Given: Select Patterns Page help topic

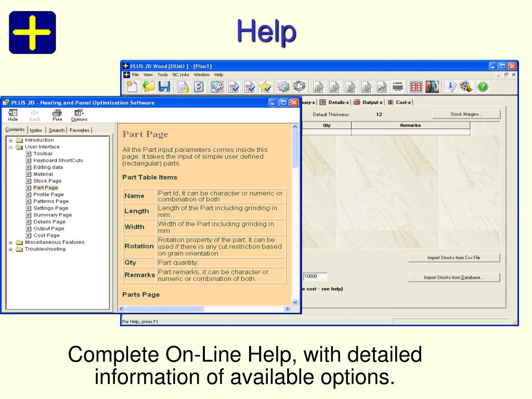Looking at the screenshot, I should [51, 201].
